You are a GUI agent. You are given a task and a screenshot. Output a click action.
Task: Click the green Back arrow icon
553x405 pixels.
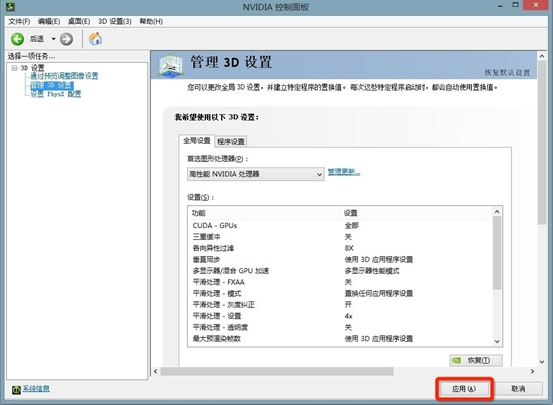coord(17,39)
